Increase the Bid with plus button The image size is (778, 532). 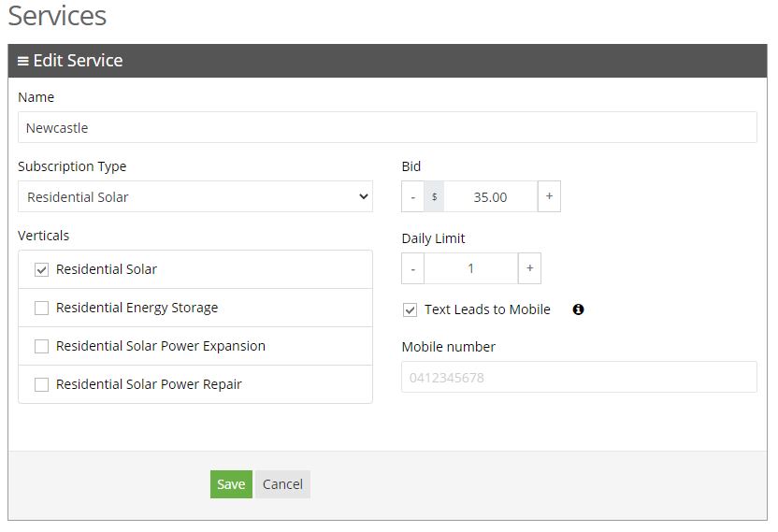click(x=549, y=196)
